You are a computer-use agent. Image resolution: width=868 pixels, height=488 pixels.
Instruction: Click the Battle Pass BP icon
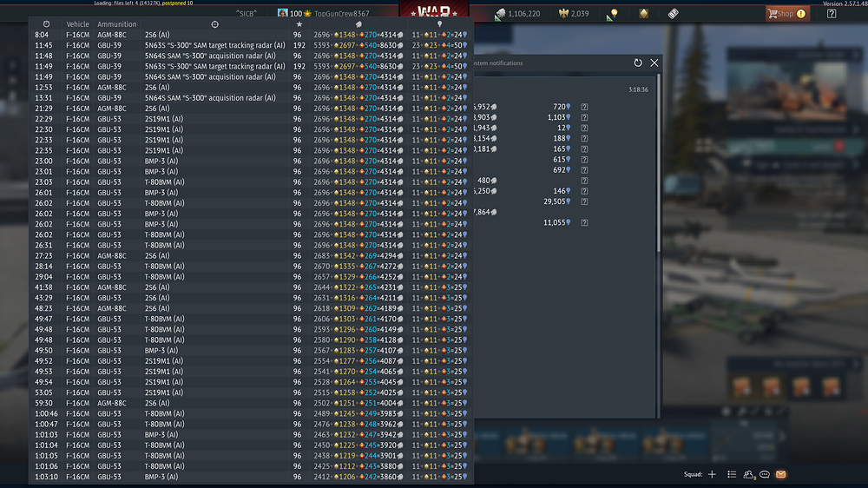click(x=674, y=13)
